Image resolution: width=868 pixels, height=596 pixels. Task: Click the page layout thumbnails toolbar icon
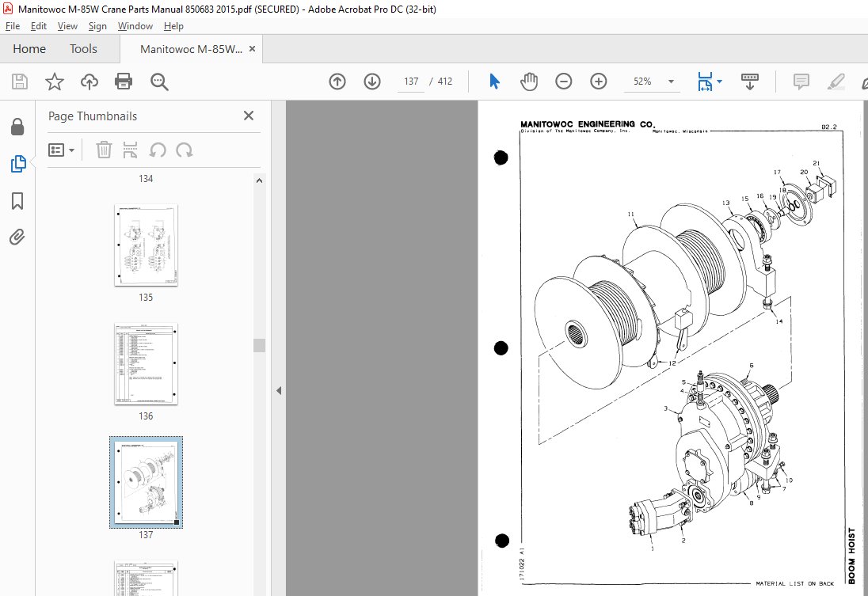click(130, 150)
